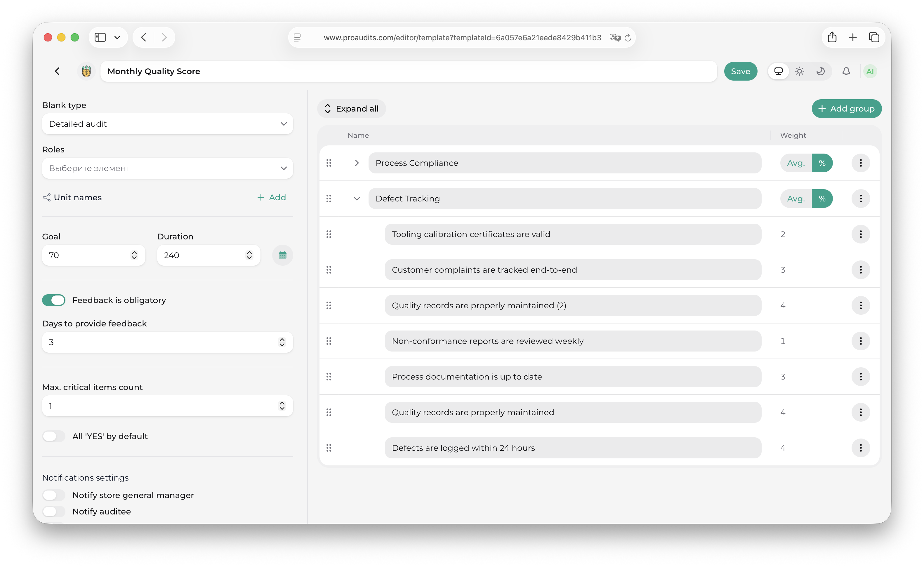Image resolution: width=924 pixels, height=567 pixels.
Task: Click the Unit names share icon
Action: pyautogui.click(x=46, y=197)
